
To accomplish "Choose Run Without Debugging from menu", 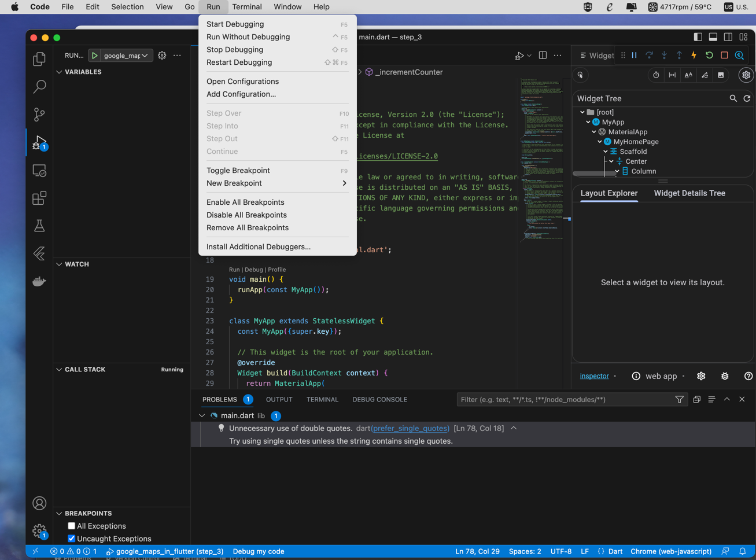I will pos(248,37).
